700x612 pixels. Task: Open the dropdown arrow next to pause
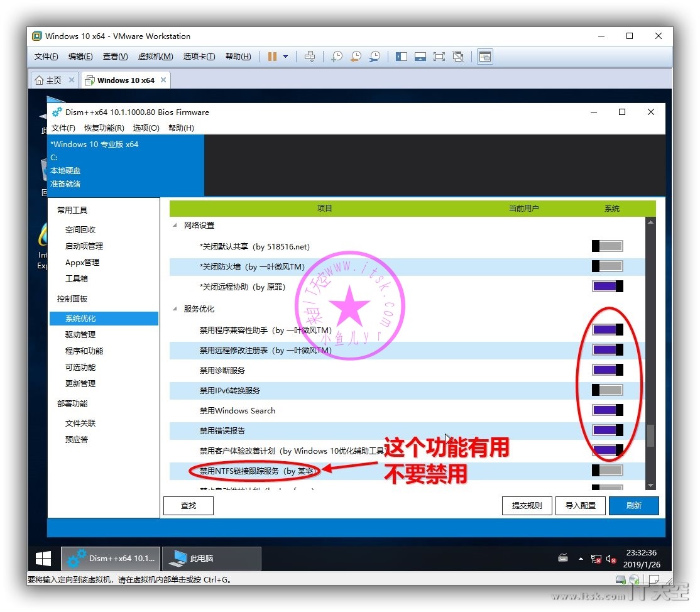(x=286, y=57)
